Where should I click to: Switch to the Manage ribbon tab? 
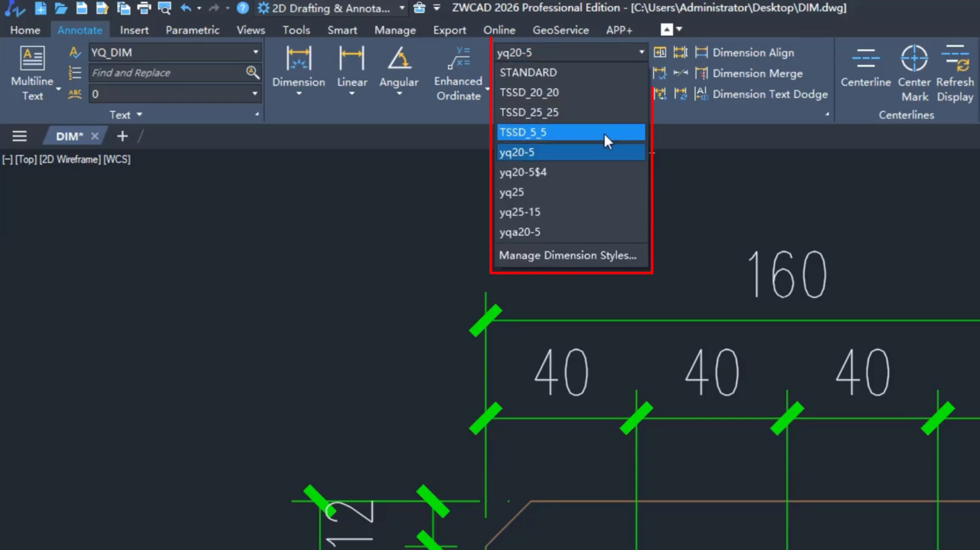[395, 30]
